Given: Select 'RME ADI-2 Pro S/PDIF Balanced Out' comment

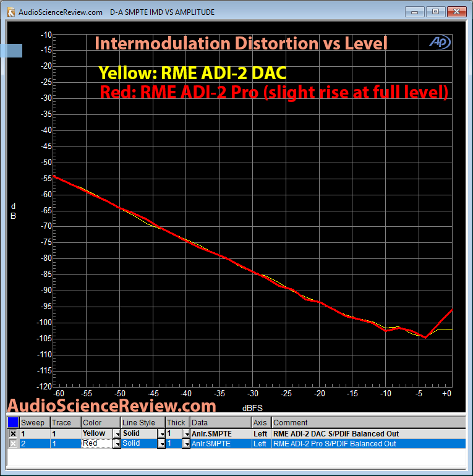Looking at the screenshot, I should [x=335, y=444].
